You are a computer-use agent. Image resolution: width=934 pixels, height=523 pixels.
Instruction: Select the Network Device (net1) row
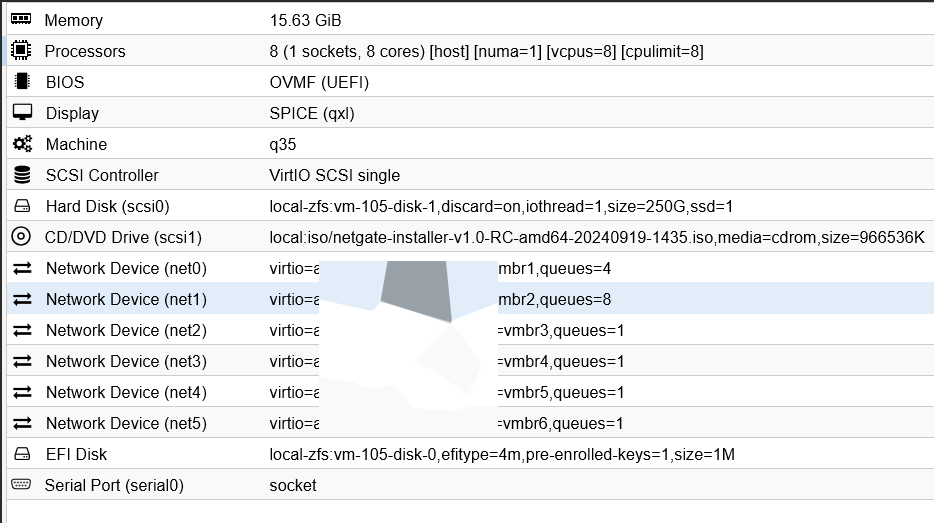[x=126, y=299]
